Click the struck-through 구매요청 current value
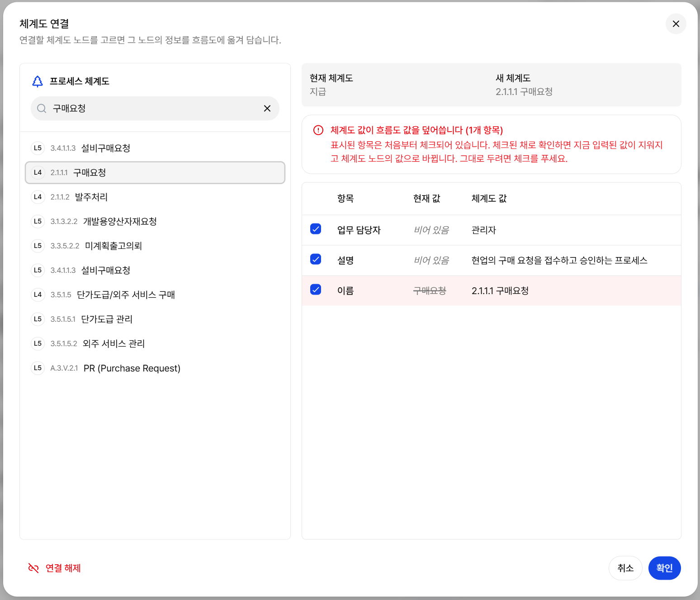 coord(430,290)
